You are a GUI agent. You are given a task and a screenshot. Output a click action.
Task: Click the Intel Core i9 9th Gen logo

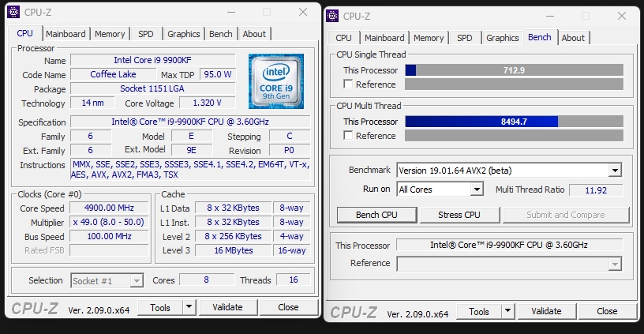(276, 81)
